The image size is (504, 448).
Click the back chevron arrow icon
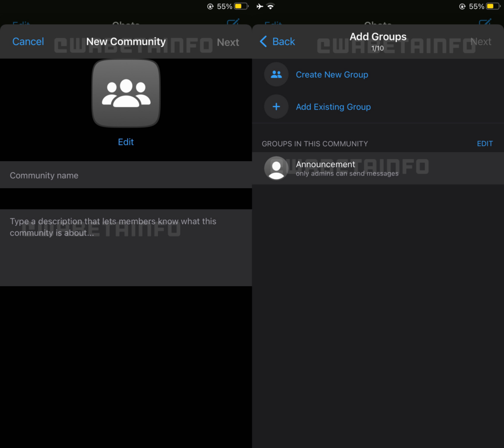coord(264,41)
